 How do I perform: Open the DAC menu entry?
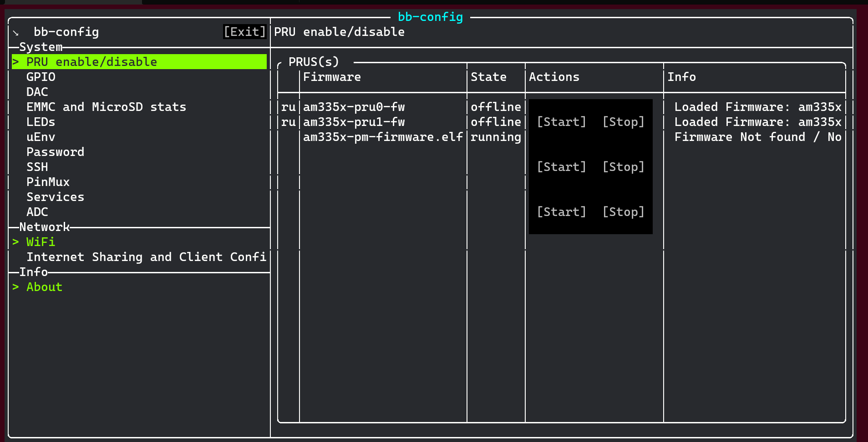point(37,92)
